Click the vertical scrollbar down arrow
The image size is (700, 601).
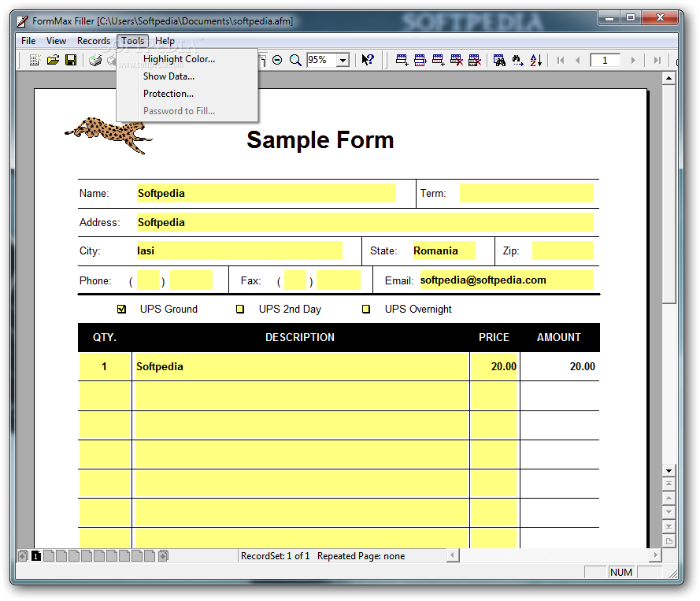[x=669, y=470]
